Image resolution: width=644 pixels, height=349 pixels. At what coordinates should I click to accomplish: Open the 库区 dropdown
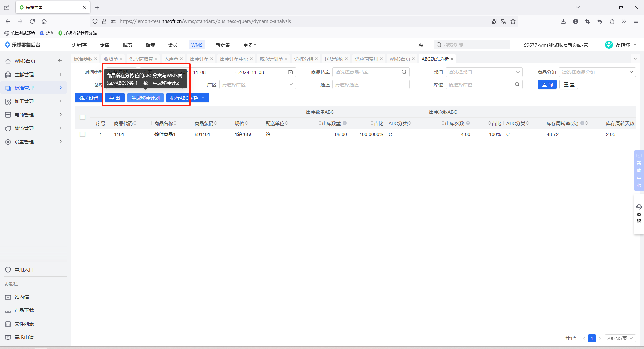tap(258, 84)
